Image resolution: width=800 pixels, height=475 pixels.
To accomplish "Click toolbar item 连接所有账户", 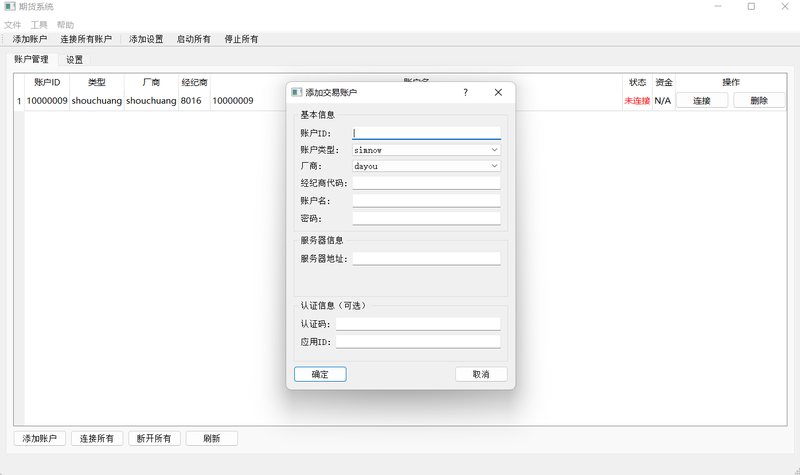I will tap(86, 39).
